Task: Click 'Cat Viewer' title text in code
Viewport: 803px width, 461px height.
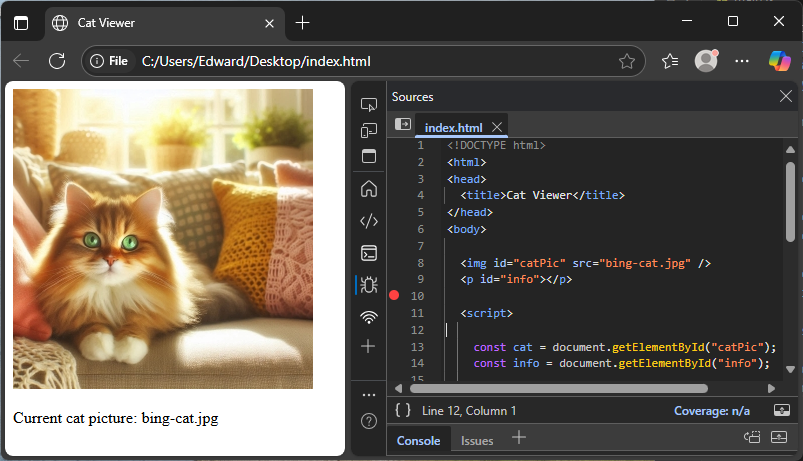Action: click(x=539, y=195)
